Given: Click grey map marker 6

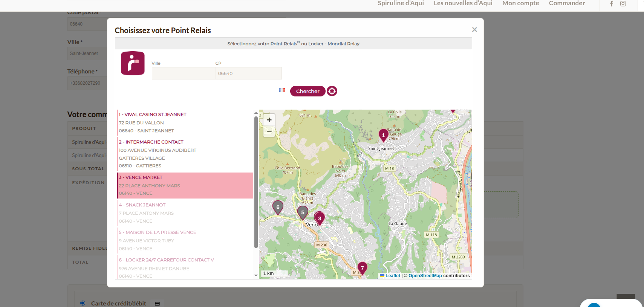Looking at the screenshot, I should pos(278,207).
